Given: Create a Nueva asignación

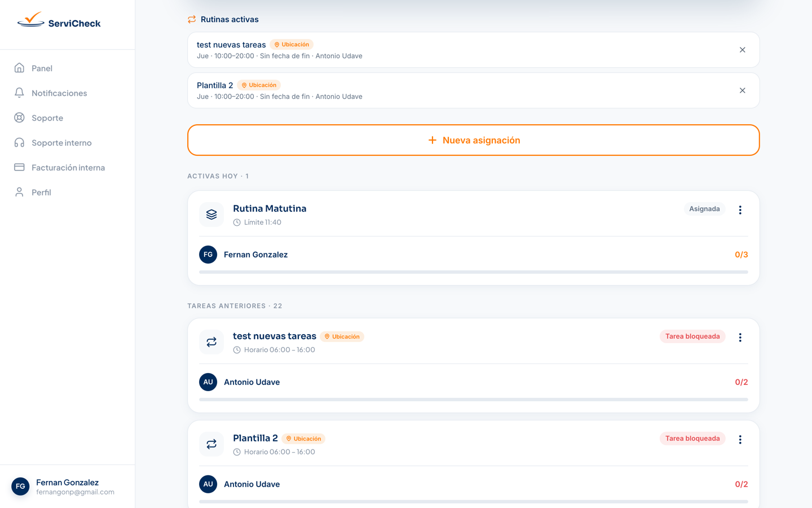Looking at the screenshot, I should click(474, 140).
